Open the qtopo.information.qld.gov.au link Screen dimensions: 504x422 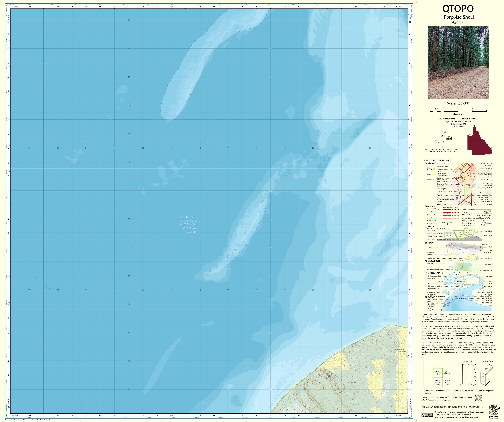coord(436,400)
